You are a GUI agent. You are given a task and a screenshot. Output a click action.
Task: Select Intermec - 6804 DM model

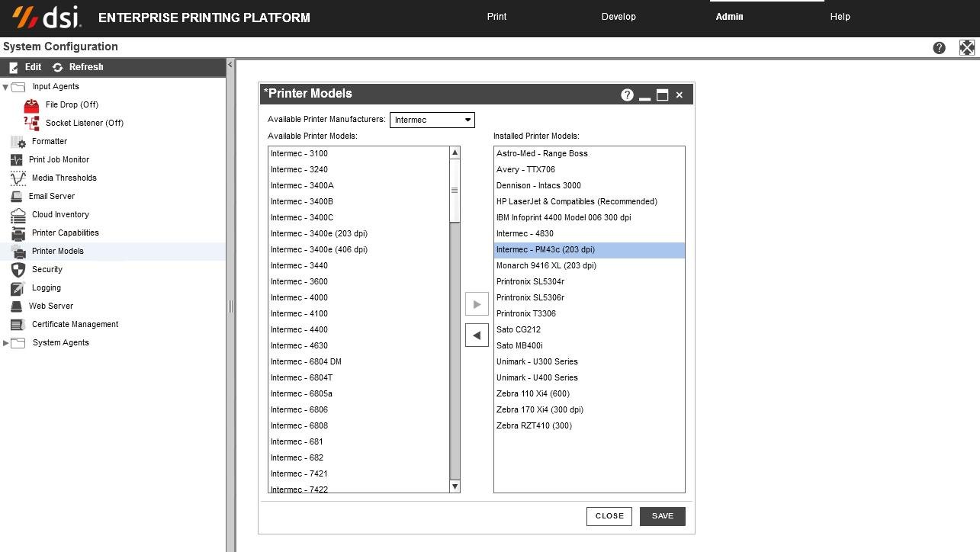[358, 361]
